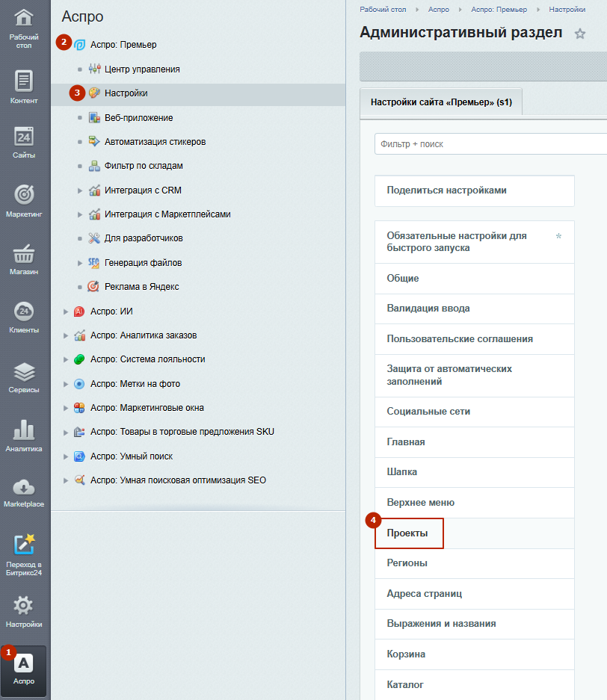Open the Магазин sidebar section

click(x=24, y=259)
